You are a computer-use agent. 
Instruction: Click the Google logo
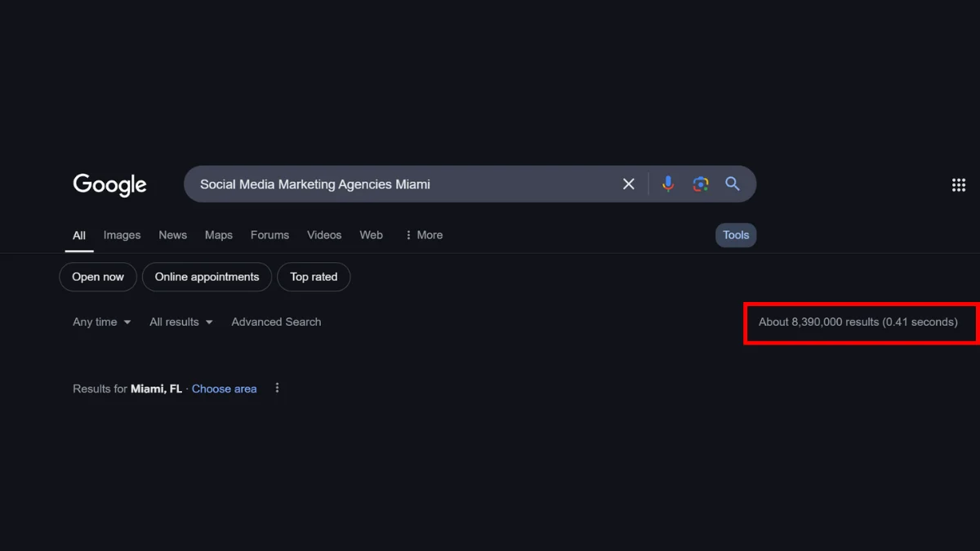coord(109,184)
